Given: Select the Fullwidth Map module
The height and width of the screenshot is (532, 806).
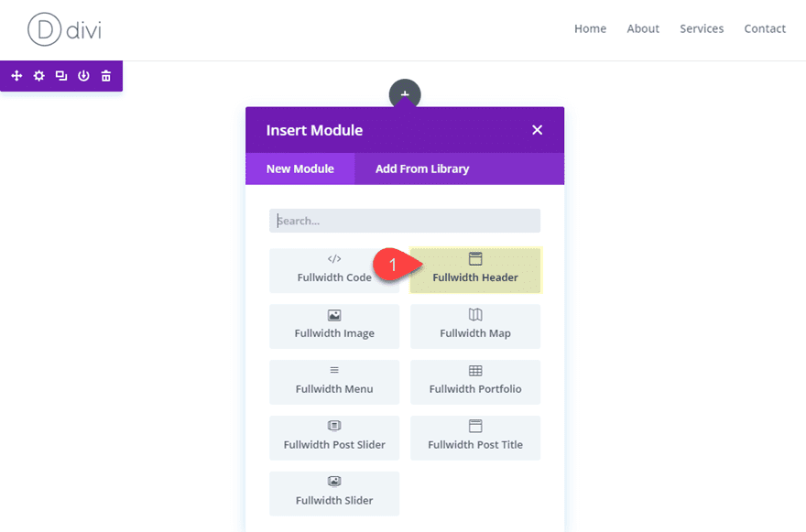Looking at the screenshot, I should (x=474, y=326).
